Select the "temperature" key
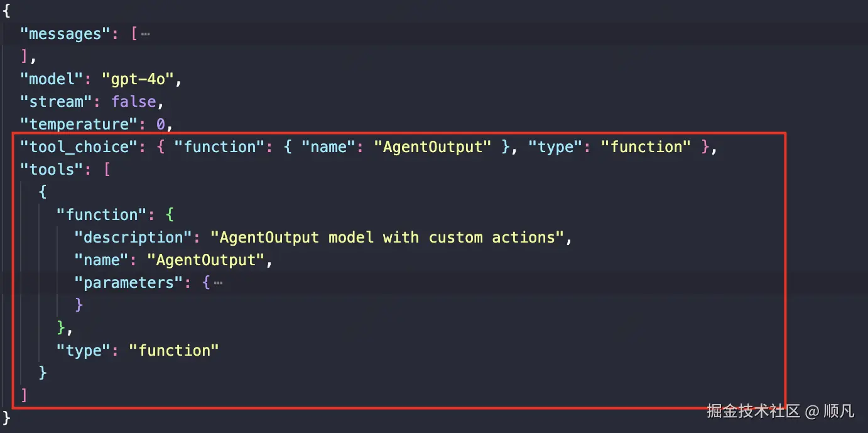Viewport: 868px width, 433px height. (80, 124)
